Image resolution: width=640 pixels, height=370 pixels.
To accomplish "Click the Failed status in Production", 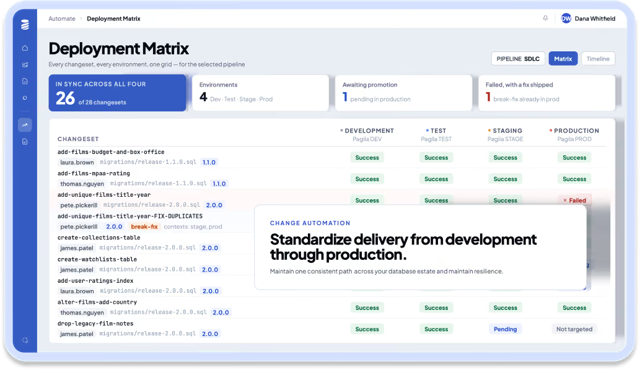I will (x=574, y=200).
